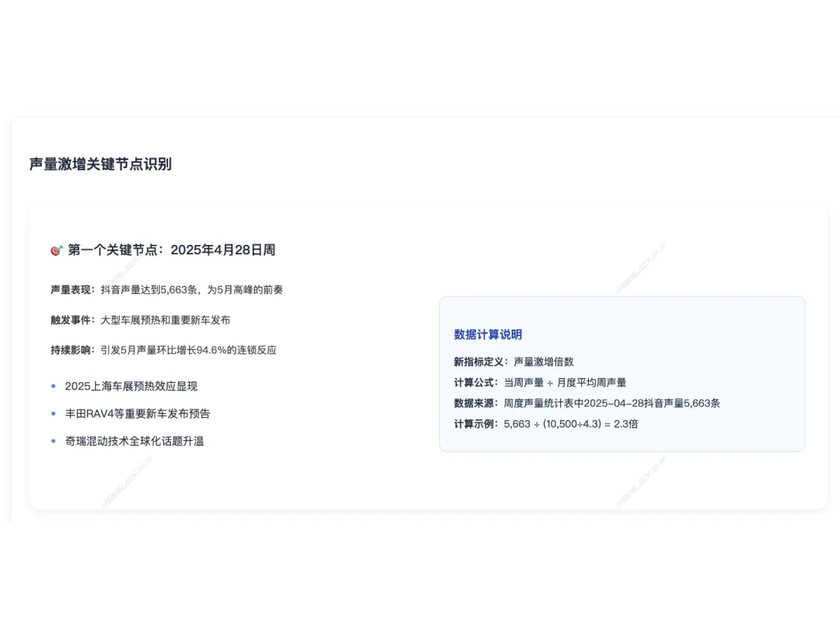
Task: Select the 数据计算说明 info box heading
Action: [x=488, y=334]
